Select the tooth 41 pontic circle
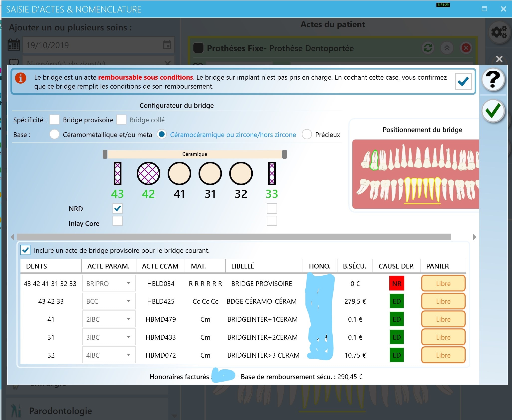 point(179,173)
